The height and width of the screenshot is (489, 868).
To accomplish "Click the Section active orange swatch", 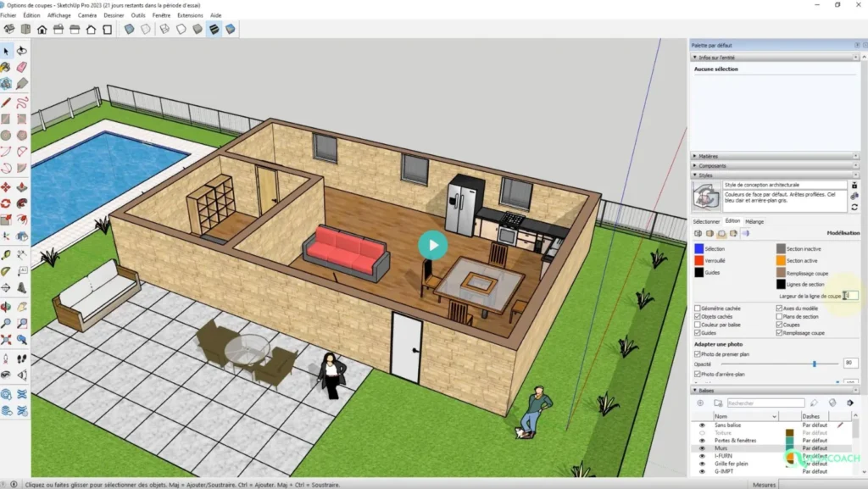I will point(781,261).
